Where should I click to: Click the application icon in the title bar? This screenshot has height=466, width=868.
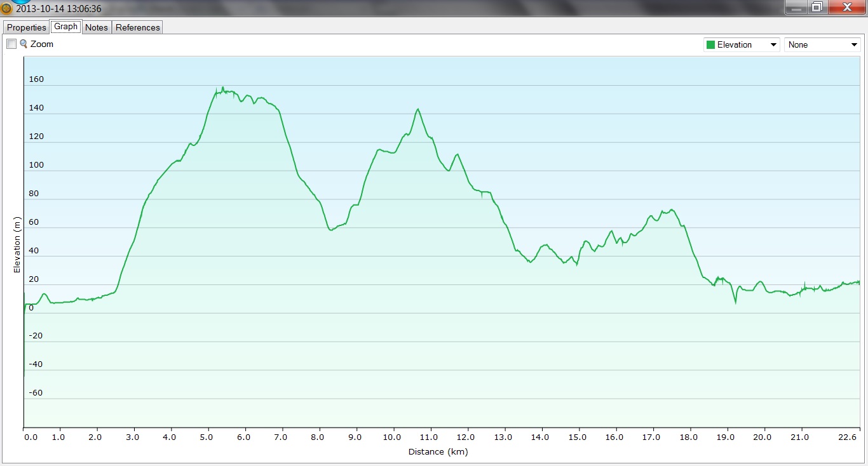tap(6, 9)
